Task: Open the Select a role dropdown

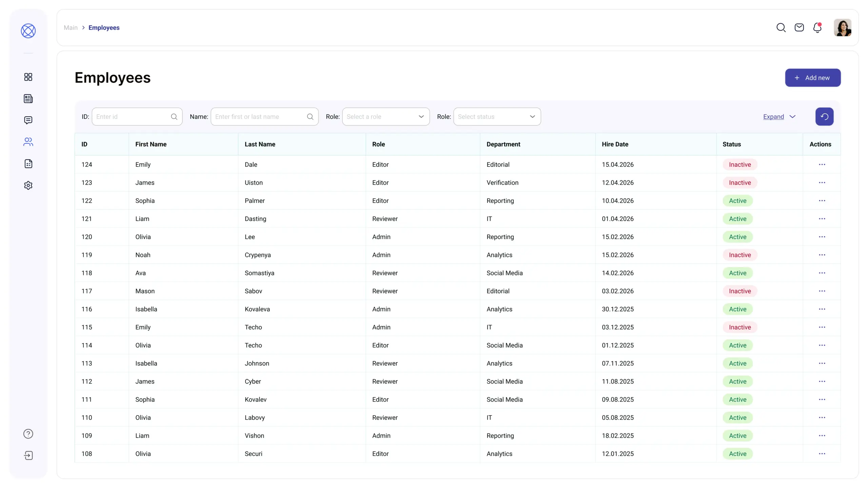Action: coord(386,117)
